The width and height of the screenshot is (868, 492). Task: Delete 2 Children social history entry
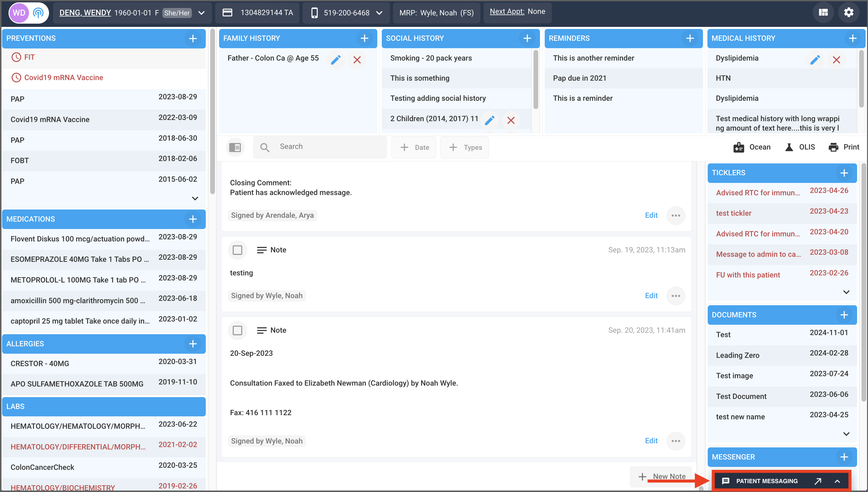pyautogui.click(x=511, y=120)
